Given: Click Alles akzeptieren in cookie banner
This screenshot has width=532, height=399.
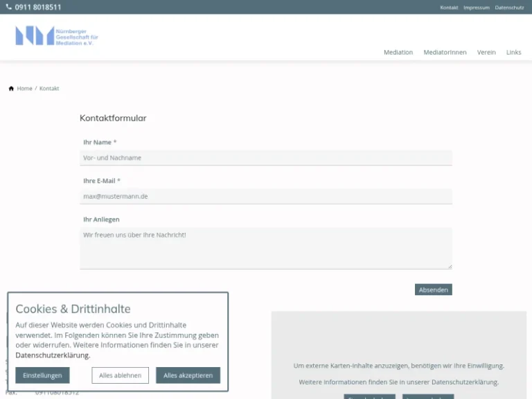Looking at the screenshot, I should tap(188, 375).
